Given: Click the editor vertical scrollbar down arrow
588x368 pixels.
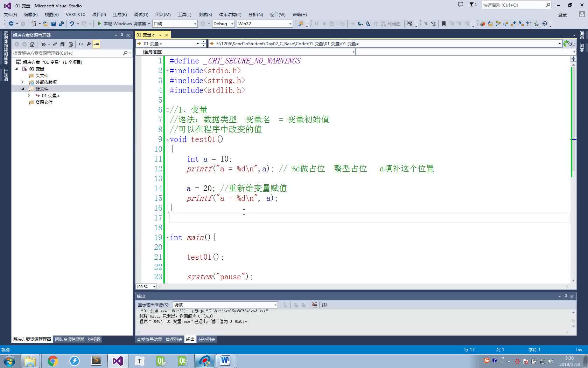Looking at the screenshot, I should click(x=573, y=280).
